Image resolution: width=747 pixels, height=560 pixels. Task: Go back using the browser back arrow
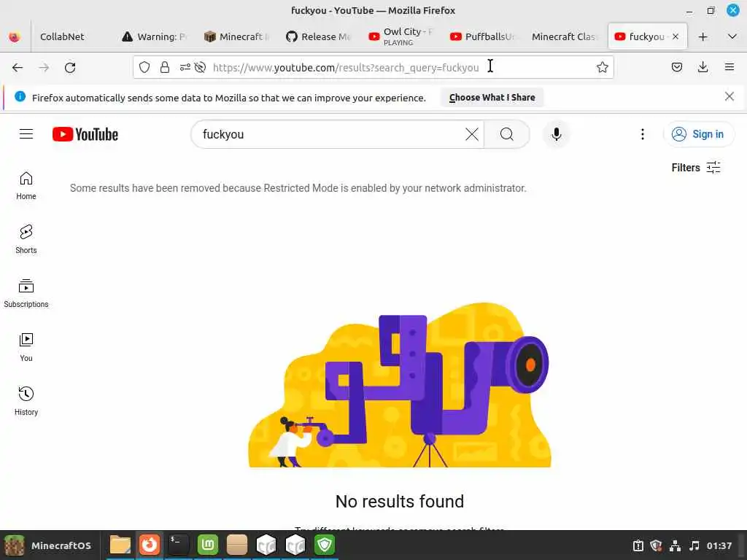click(x=18, y=68)
